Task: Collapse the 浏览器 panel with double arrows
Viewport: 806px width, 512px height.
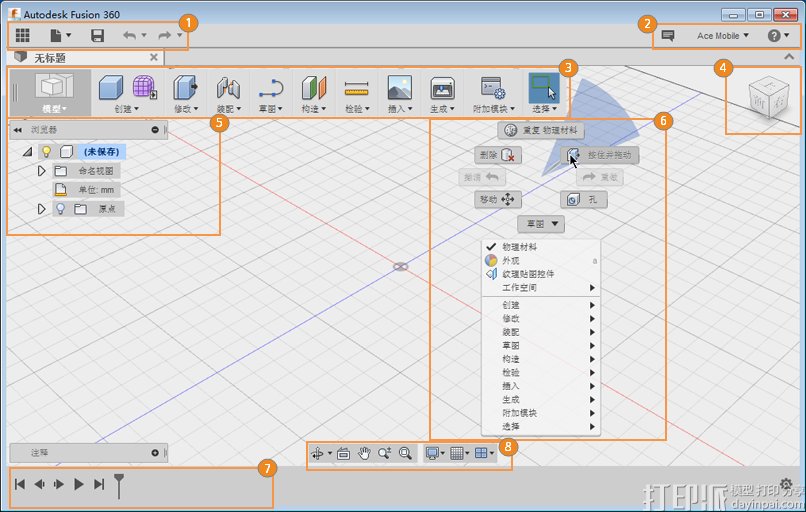Action: 17,130
